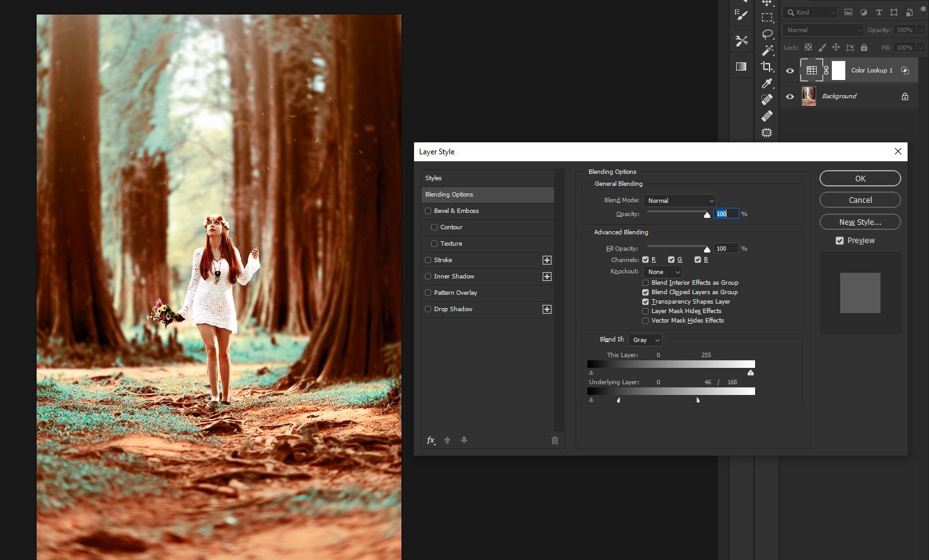
Task: Select the Eyedropper tool
Action: 767,83
